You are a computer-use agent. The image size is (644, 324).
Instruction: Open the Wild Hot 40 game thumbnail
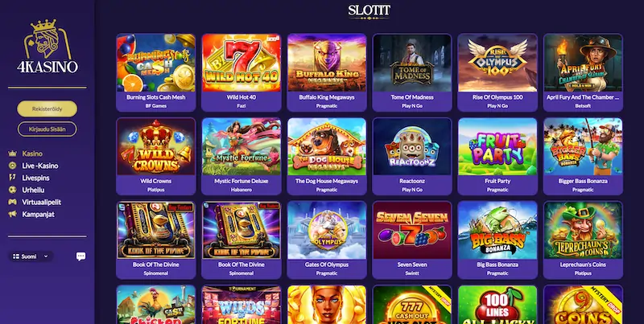242,63
